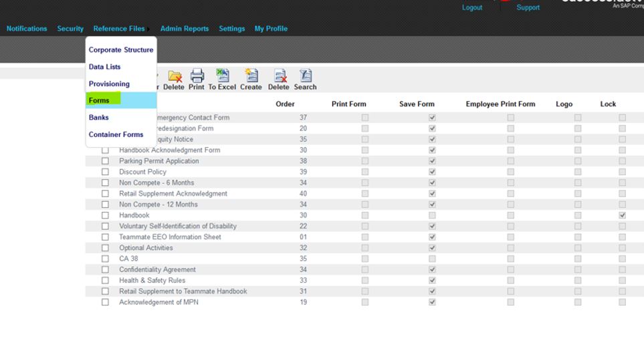Click Employee Print Form column header
The width and height of the screenshot is (644, 349).
click(x=500, y=104)
